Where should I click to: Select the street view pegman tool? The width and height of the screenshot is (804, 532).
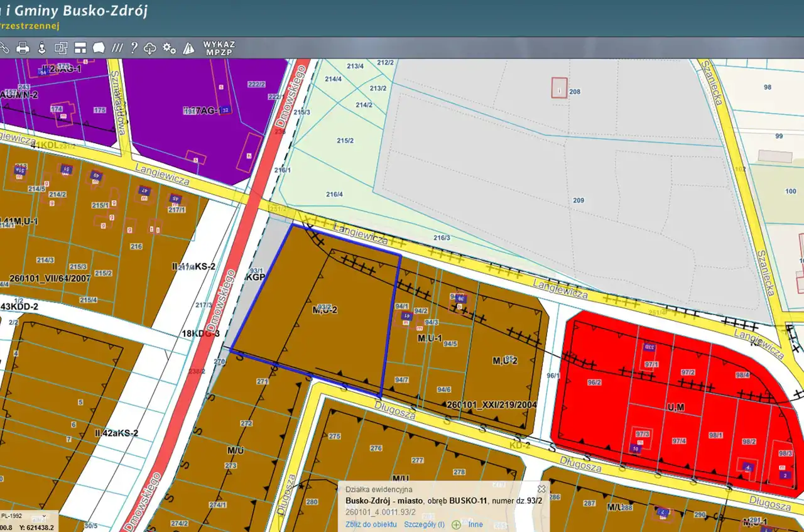[42, 48]
